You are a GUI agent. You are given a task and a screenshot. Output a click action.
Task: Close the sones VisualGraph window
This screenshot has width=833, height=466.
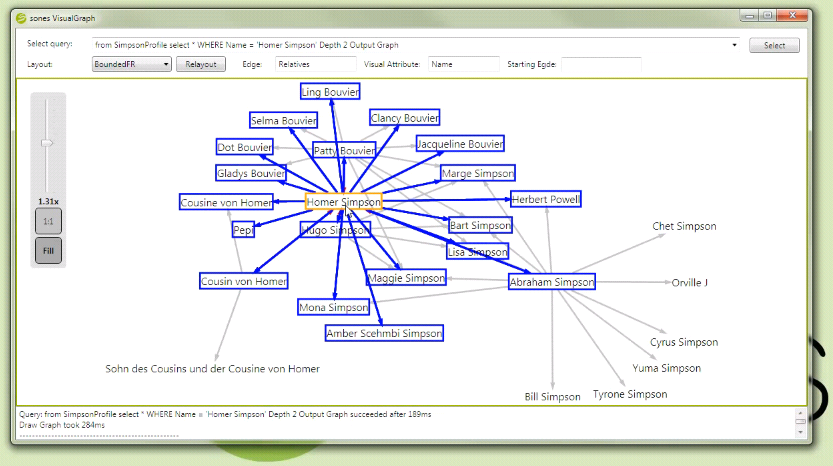(792, 16)
